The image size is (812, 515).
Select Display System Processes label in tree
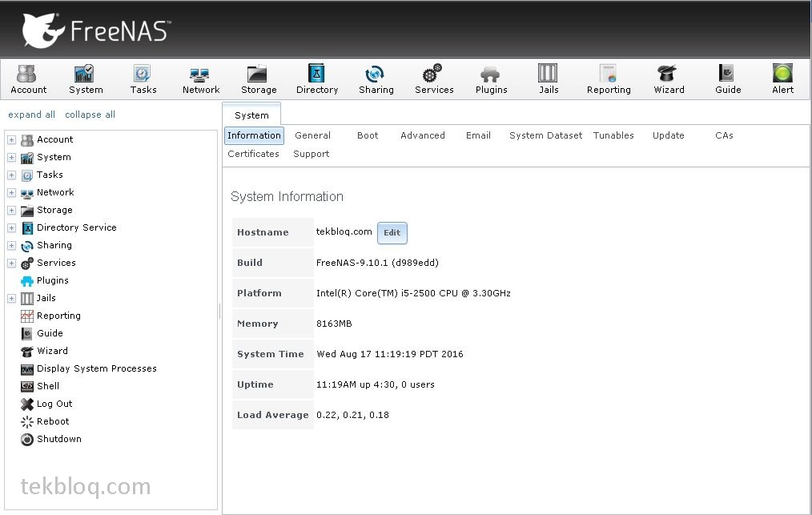click(97, 368)
